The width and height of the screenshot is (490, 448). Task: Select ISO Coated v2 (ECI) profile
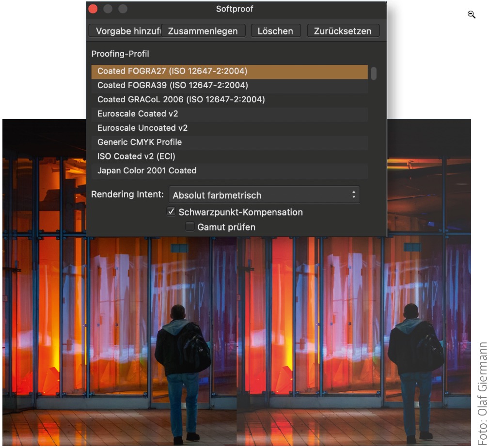click(x=229, y=156)
